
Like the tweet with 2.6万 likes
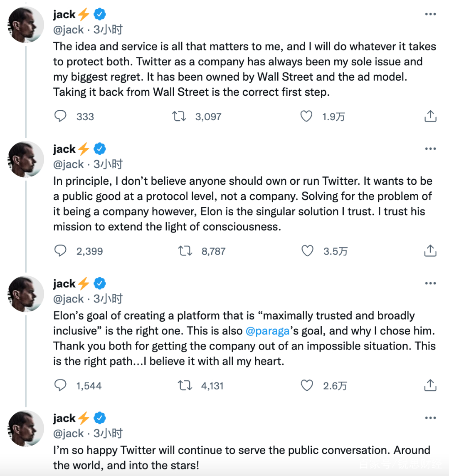pyautogui.click(x=307, y=386)
